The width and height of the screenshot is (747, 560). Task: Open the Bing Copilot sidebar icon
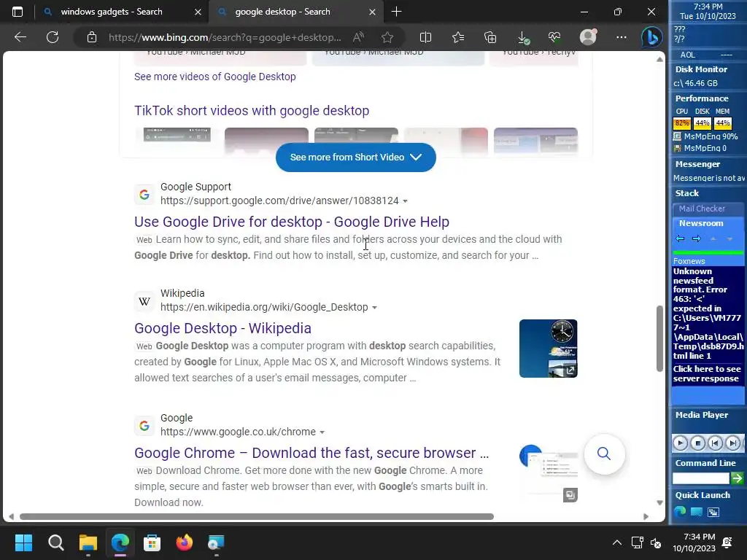coord(651,37)
